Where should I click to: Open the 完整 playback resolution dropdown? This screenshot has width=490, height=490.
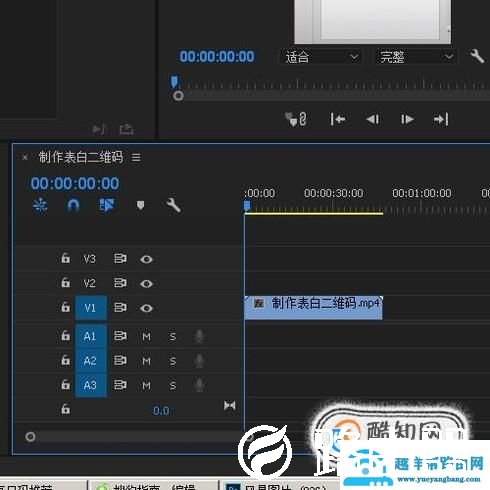[x=416, y=57]
